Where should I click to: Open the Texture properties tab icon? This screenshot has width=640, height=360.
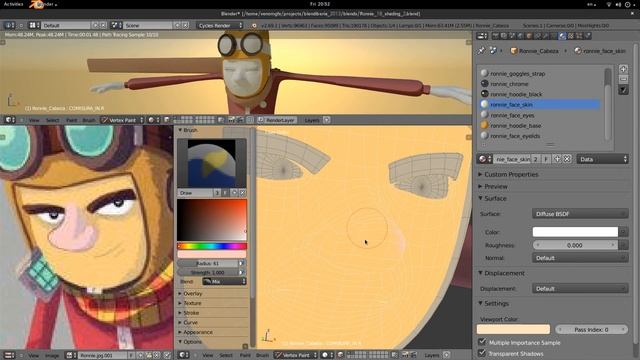click(x=571, y=36)
